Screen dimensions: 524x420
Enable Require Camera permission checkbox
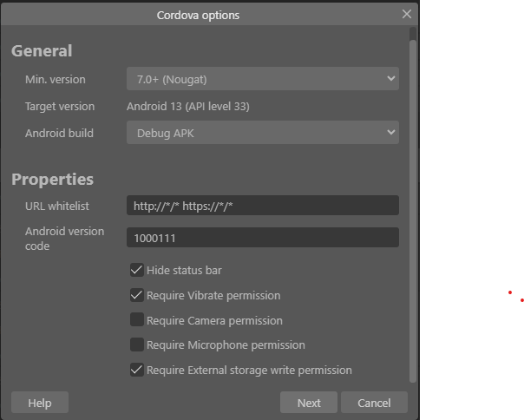137,319
